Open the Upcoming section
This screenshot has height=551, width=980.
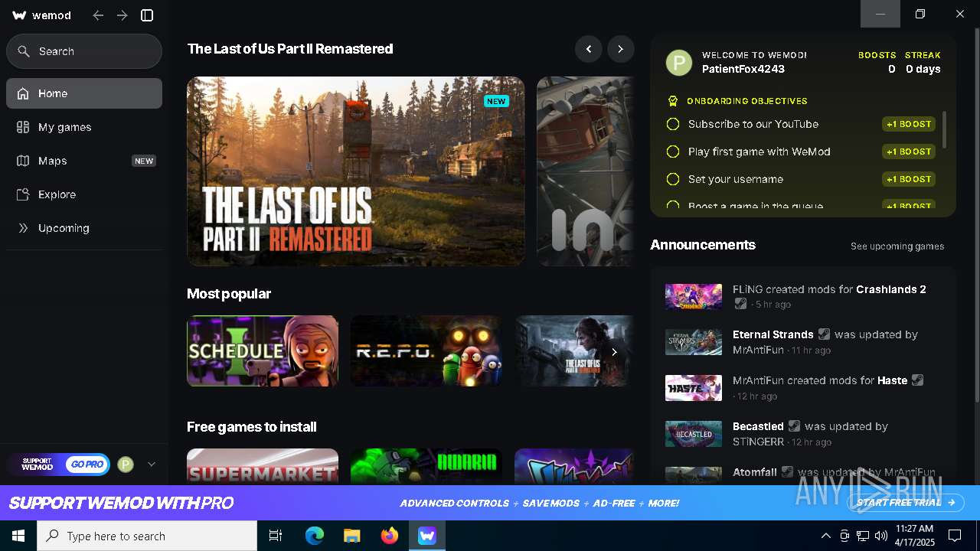[84, 228]
